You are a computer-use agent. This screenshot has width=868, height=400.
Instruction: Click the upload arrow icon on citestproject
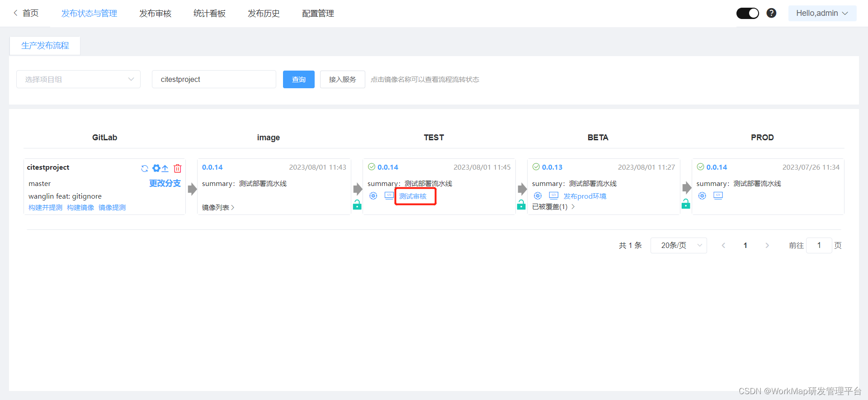click(x=165, y=168)
